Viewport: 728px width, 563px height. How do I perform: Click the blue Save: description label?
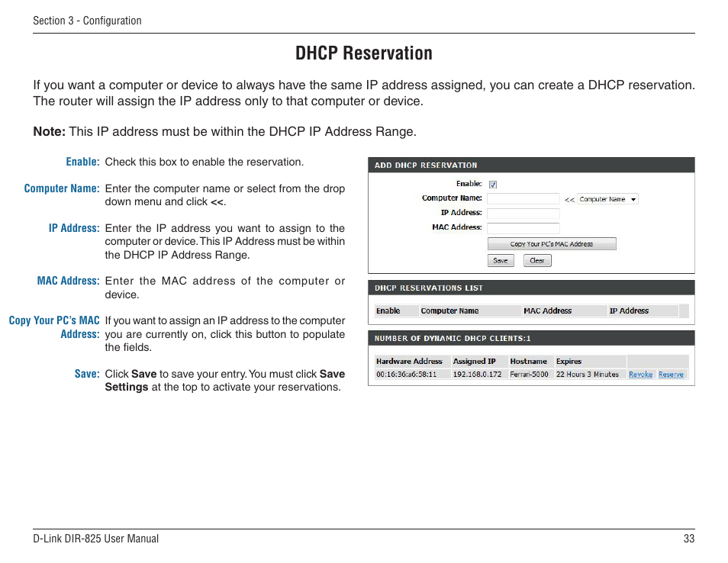point(87,374)
